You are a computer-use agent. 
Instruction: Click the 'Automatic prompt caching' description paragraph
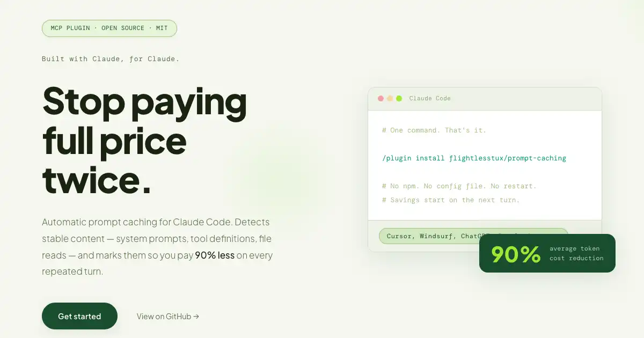(x=157, y=247)
